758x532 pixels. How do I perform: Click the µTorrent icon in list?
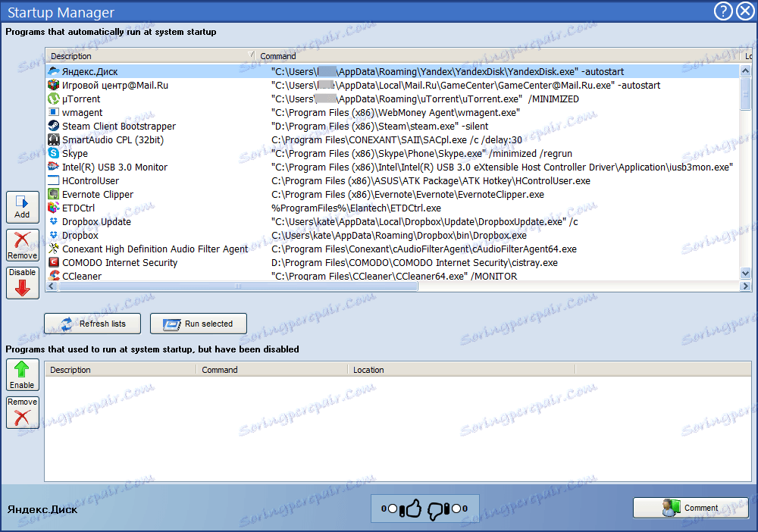coord(54,99)
